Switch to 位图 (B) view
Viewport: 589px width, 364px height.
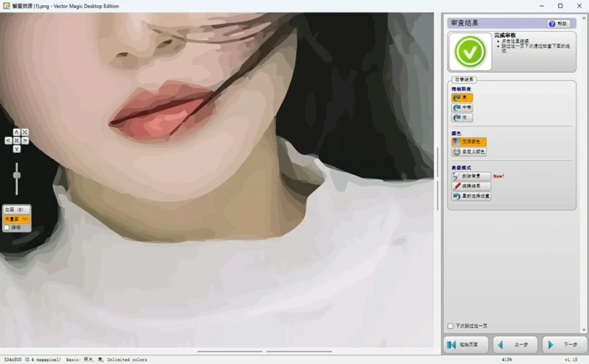click(x=15, y=210)
